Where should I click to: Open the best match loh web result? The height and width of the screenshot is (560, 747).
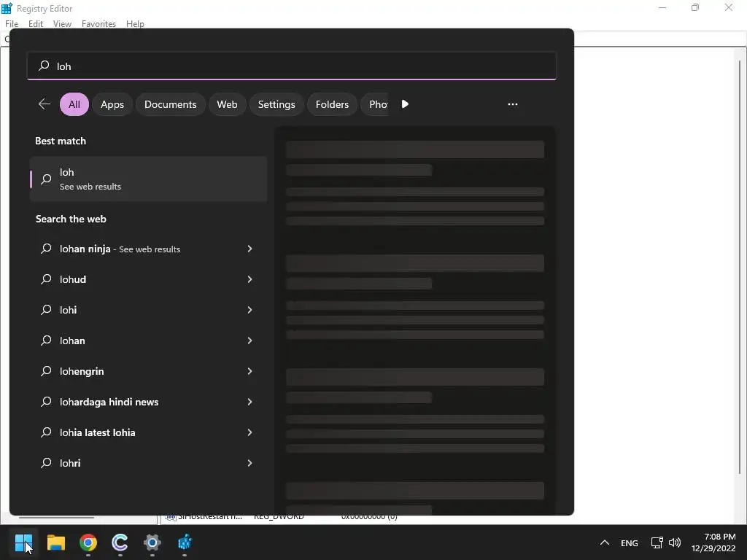(x=149, y=179)
